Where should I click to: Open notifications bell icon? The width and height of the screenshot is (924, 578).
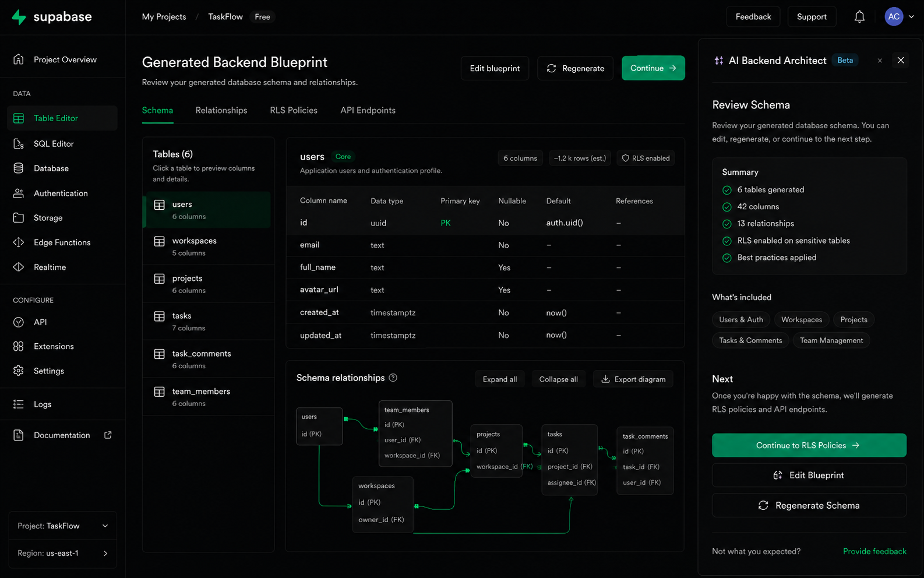click(859, 17)
